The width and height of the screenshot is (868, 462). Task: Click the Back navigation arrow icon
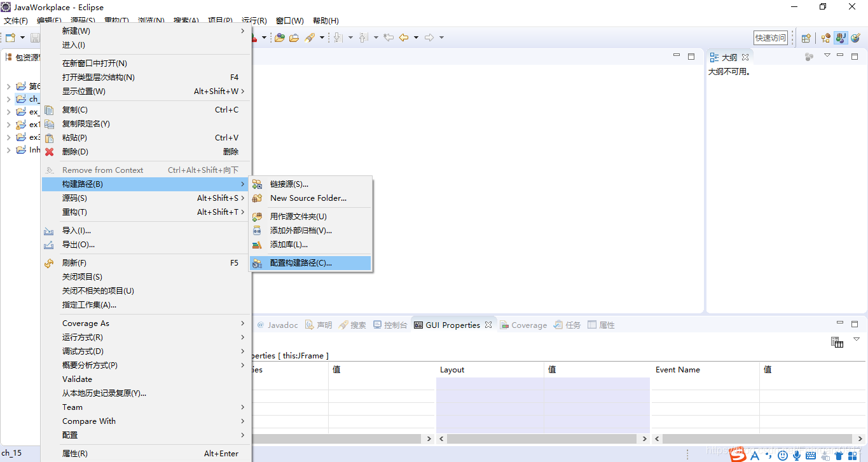pos(404,37)
